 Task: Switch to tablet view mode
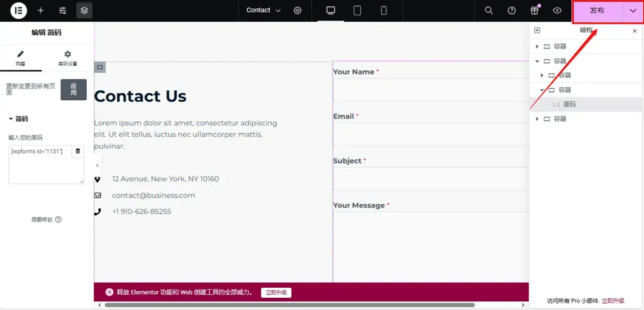tap(357, 11)
